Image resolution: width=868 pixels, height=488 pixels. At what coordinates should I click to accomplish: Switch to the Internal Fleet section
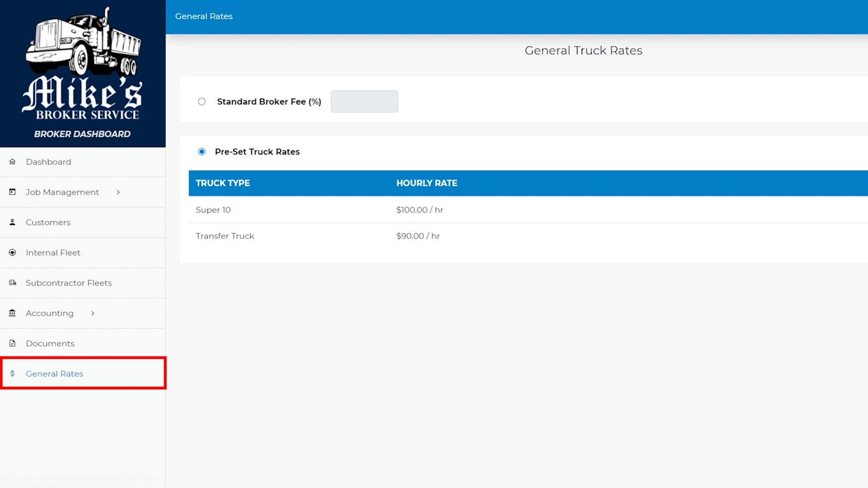point(53,252)
